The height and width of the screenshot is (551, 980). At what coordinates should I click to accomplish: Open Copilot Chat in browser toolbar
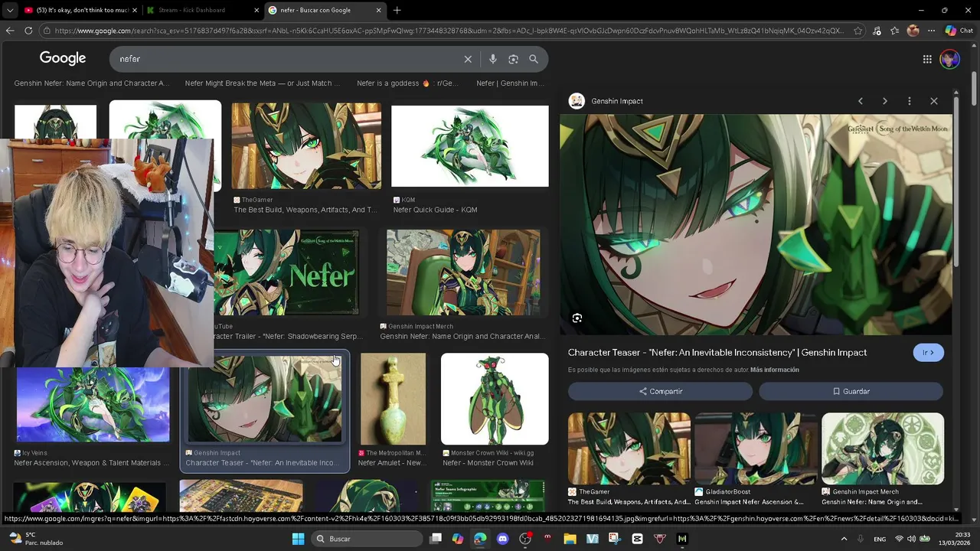pos(959,31)
